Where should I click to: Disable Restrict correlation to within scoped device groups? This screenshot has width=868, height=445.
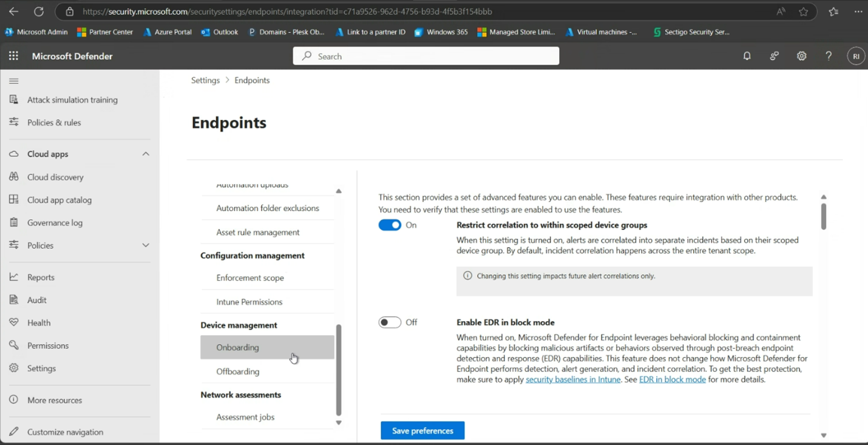coord(389,225)
